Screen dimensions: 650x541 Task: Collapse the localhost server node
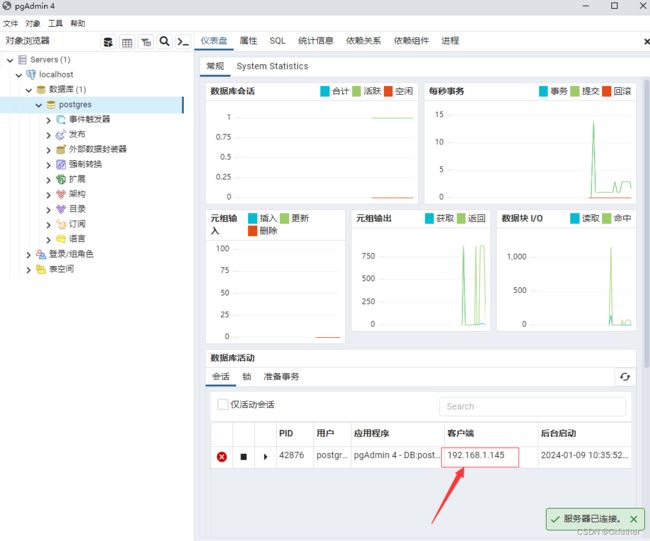[19, 75]
